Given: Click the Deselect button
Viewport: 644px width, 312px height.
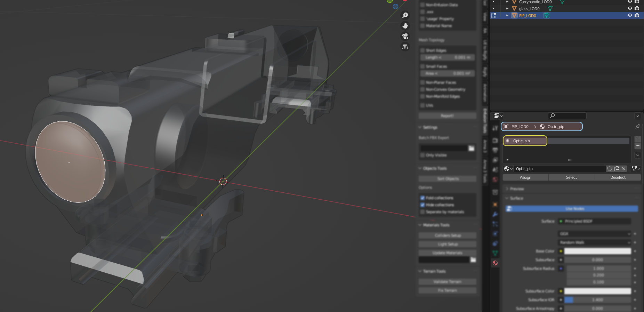Looking at the screenshot, I should pos(618,177).
